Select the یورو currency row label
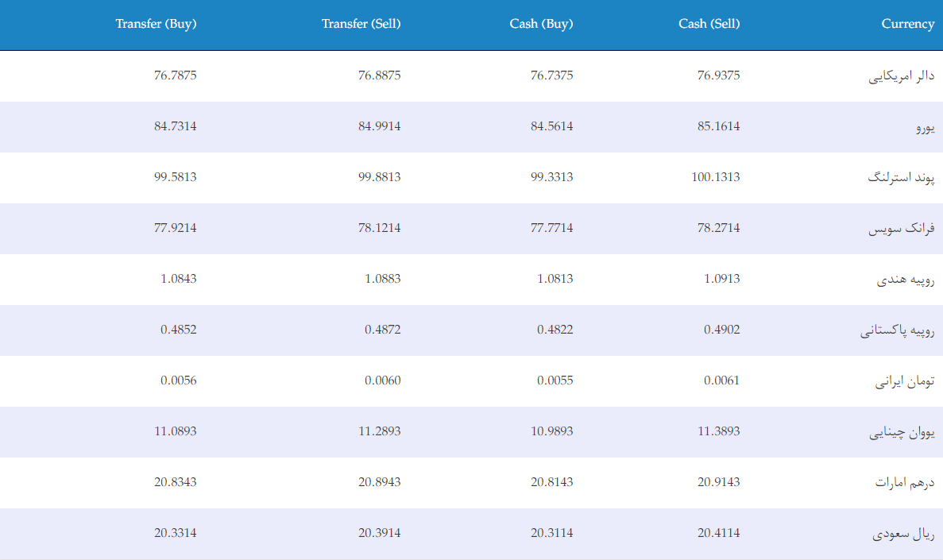 pos(926,127)
